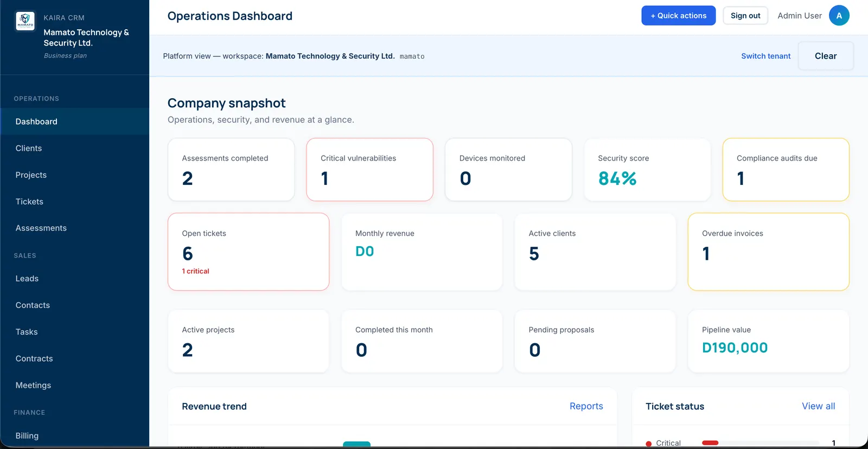Select the Pipeline value card

pyautogui.click(x=769, y=341)
